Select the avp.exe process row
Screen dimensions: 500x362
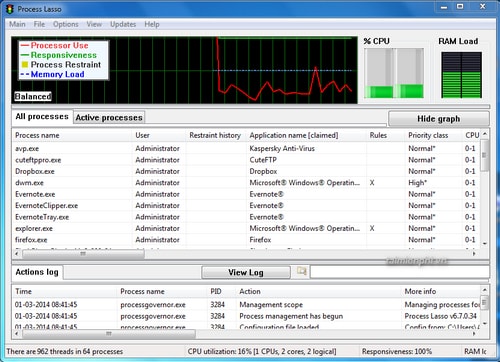pyautogui.click(x=247, y=148)
